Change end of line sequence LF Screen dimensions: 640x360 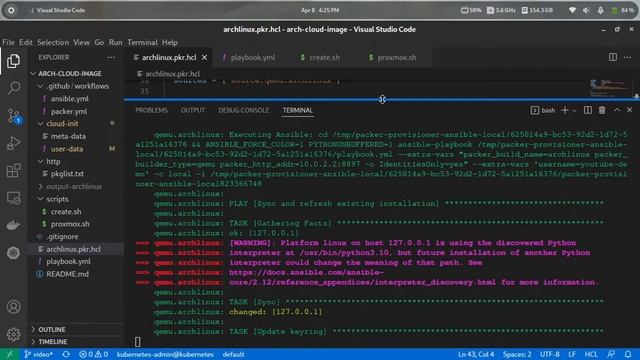[572, 354]
